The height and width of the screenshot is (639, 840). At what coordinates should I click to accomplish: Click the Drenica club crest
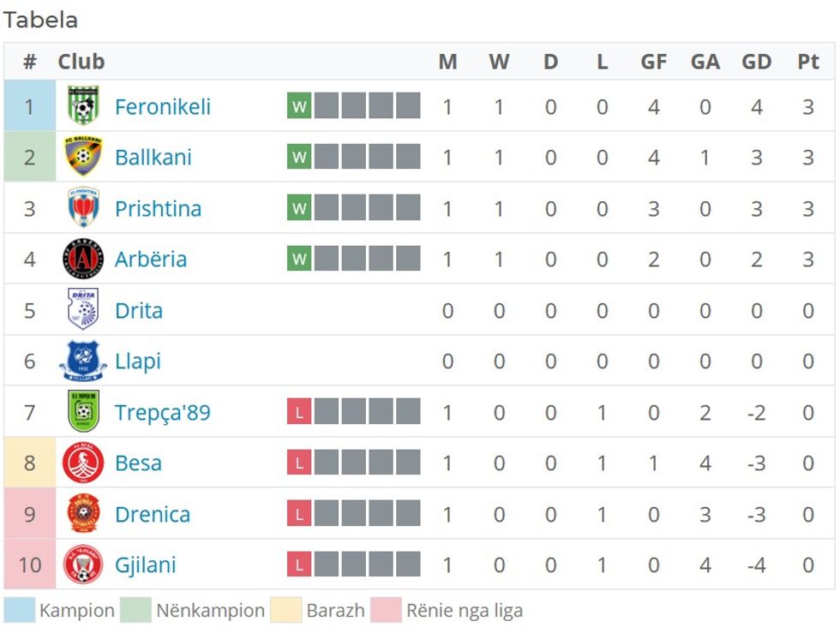pyautogui.click(x=83, y=514)
